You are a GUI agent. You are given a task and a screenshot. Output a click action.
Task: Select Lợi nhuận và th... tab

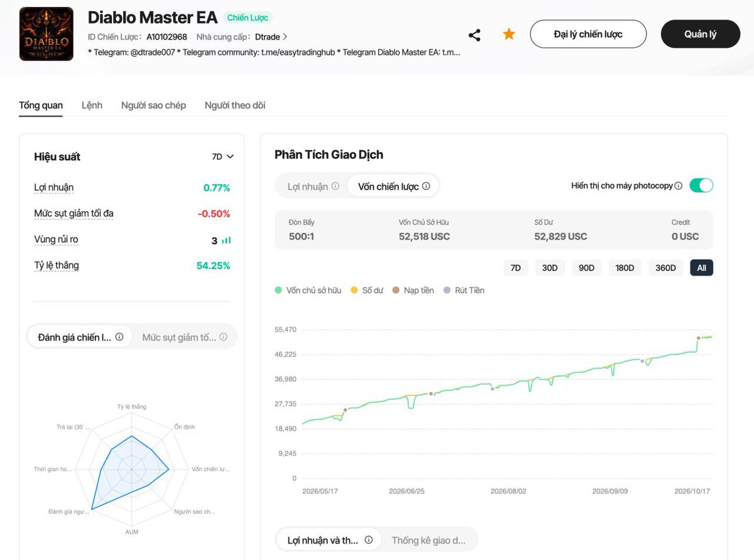(x=329, y=540)
